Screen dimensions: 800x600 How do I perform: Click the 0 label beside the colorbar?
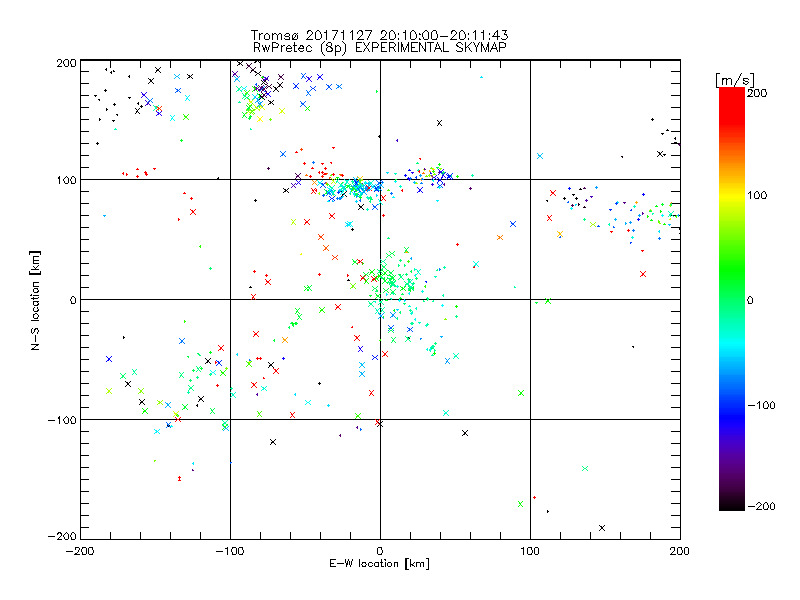pyautogui.click(x=750, y=301)
